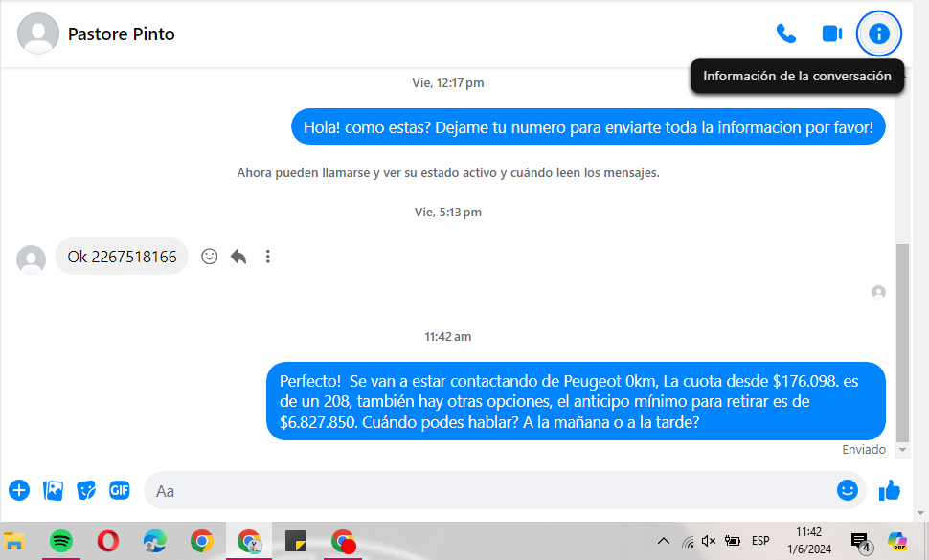This screenshot has height=560, width=929.
Task: Open the notification center with 4 notifications
Action: [x=860, y=541]
